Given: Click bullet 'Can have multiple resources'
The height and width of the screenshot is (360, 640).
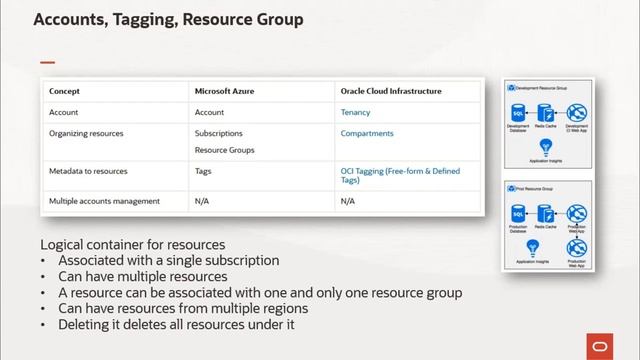Looking at the screenshot, I should [x=142, y=276].
